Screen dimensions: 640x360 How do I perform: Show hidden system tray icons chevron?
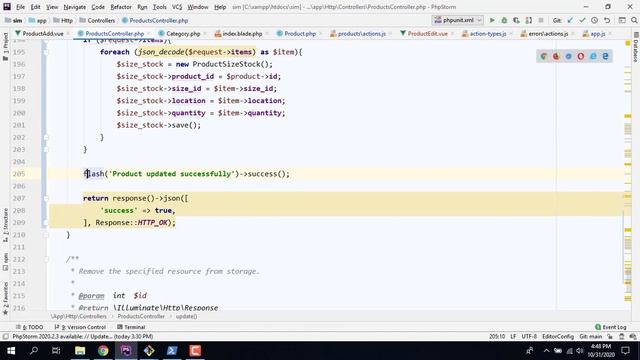click(x=546, y=351)
